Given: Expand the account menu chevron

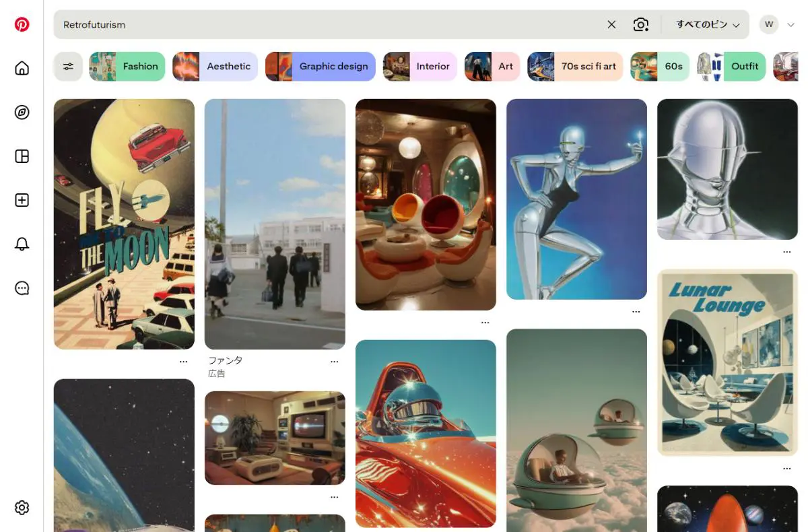Looking at the screenshot, I should (790, 25).
